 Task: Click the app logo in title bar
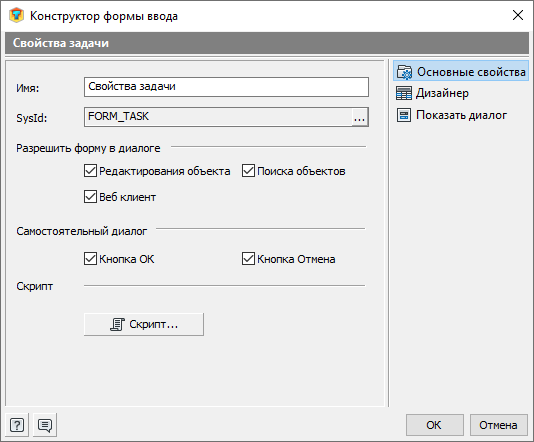(16, 16)
